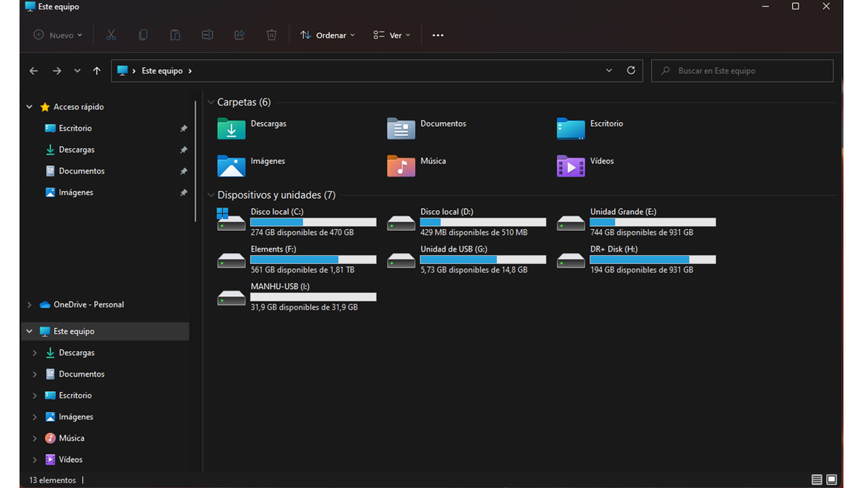Screen dimensions: 868x488
Task: Unpin Escritorio from Acceso rápido
Action: (x=184, y=128)
